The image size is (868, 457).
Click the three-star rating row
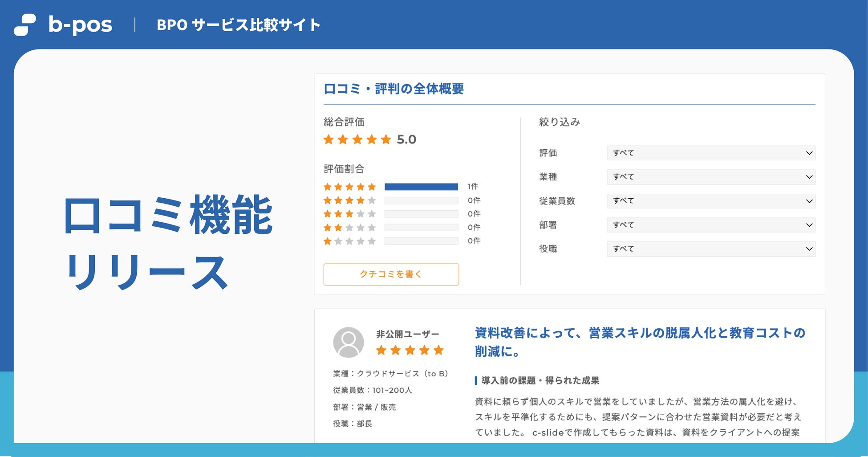pos(349,214)
